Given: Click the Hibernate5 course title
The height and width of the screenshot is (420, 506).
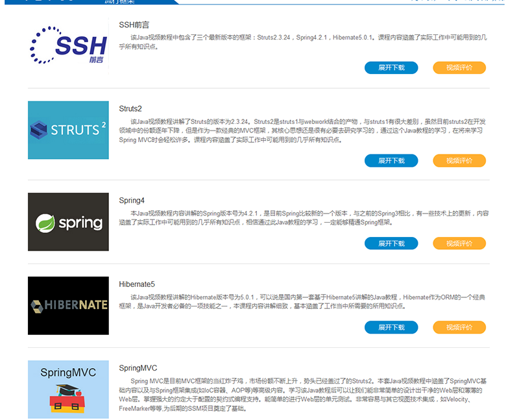Looking at the screenshot, I should [x=137, y=284].
